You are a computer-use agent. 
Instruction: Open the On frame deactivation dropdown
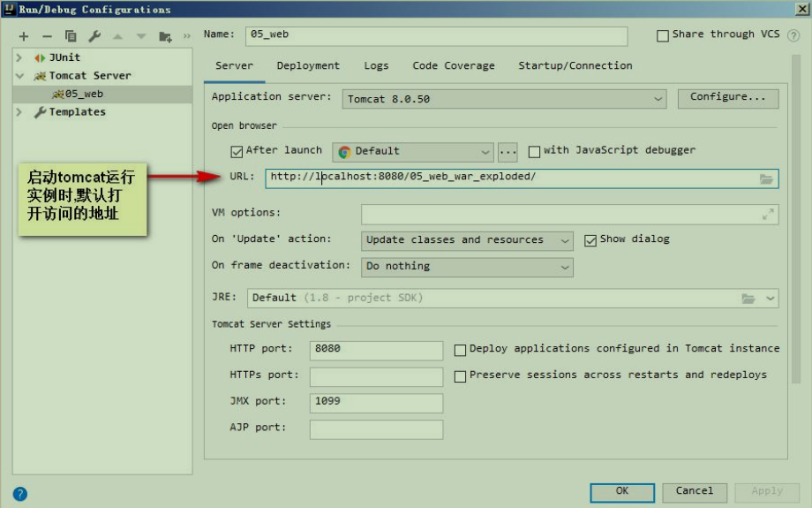point(467,267)
